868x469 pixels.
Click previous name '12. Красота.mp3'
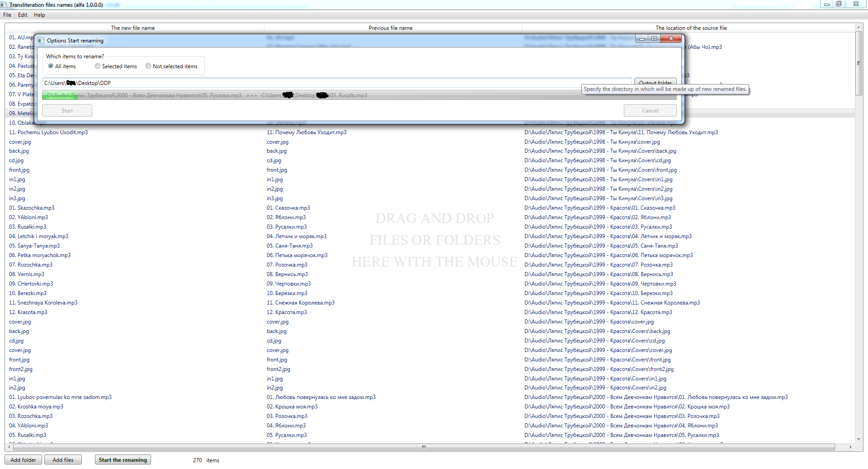click(287, 312)
